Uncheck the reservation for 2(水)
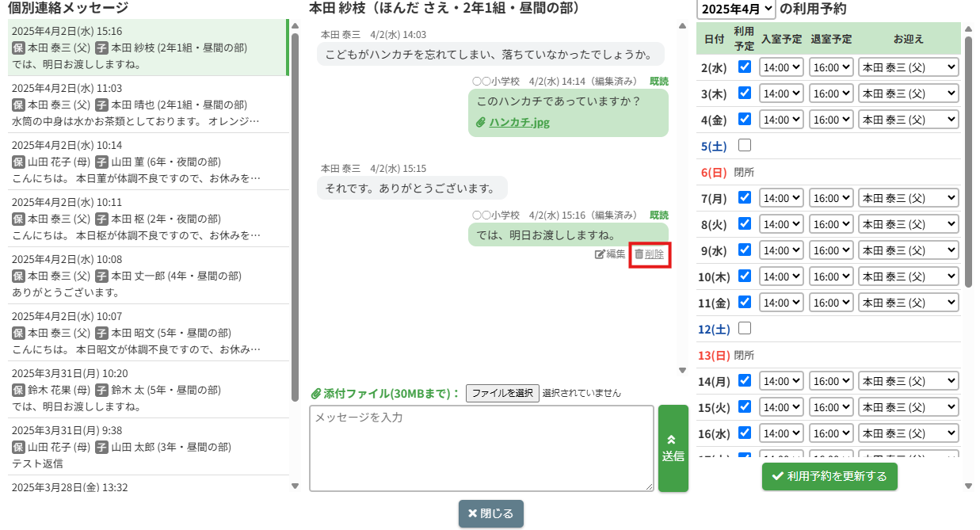 pos(744,67)
